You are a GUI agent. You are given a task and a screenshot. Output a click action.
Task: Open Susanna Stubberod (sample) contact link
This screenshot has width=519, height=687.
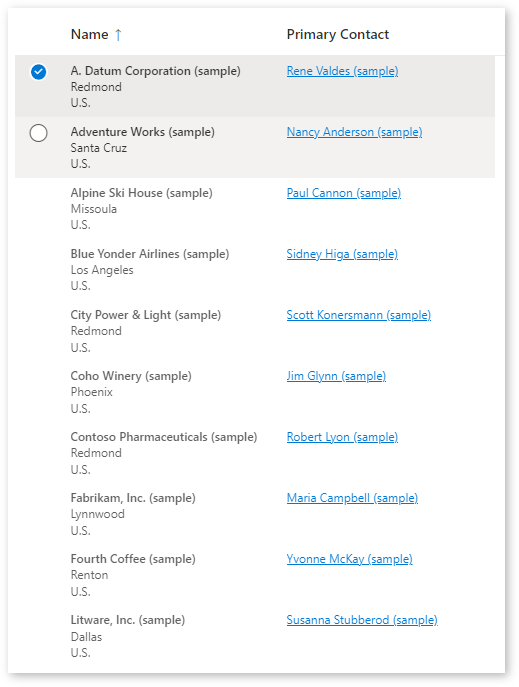pyautogui.click(x=362, y=620)
